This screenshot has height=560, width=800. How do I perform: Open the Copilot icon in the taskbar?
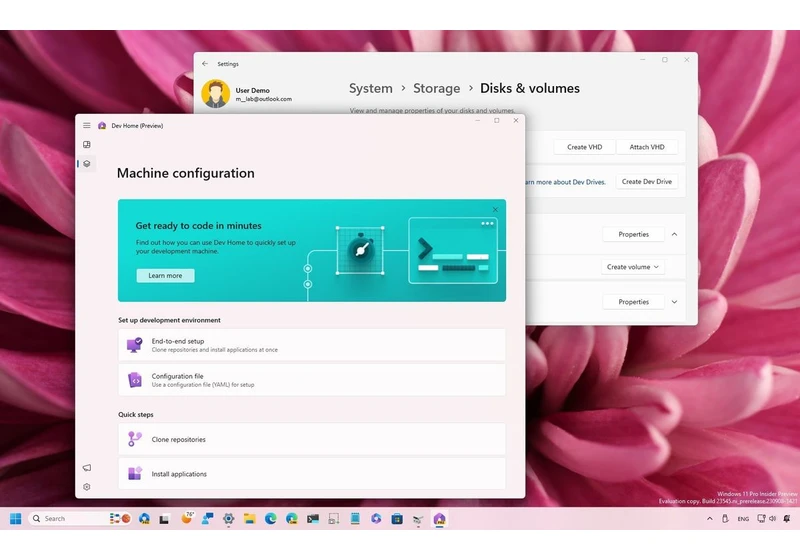tap(376, 519)
